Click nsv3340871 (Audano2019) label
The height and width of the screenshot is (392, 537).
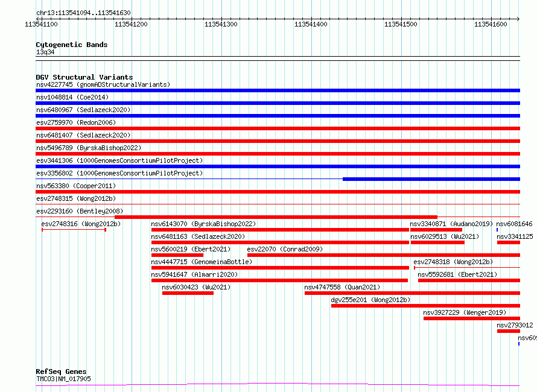point(451,224)
